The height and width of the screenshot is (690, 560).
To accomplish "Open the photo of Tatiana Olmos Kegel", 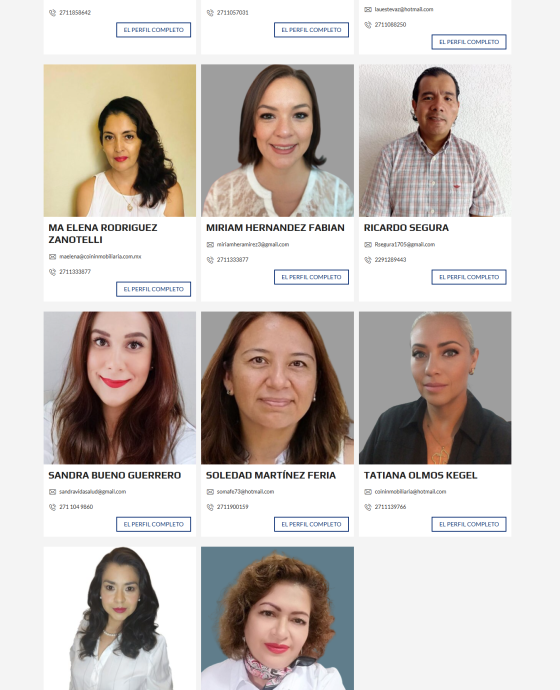I will (435, 388).
